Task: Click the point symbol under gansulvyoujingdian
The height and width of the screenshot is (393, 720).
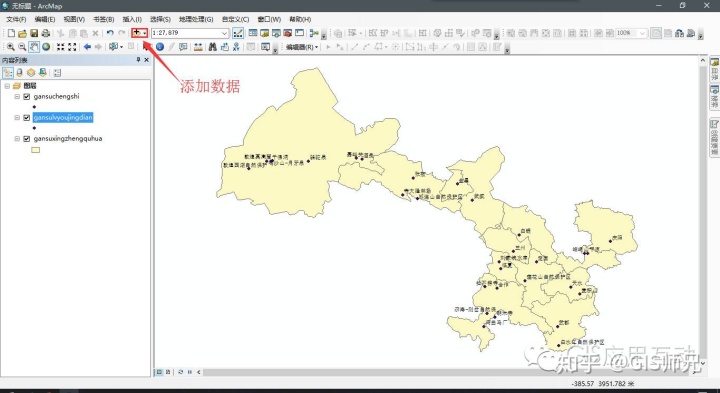Action: click(x=34, y=128)
